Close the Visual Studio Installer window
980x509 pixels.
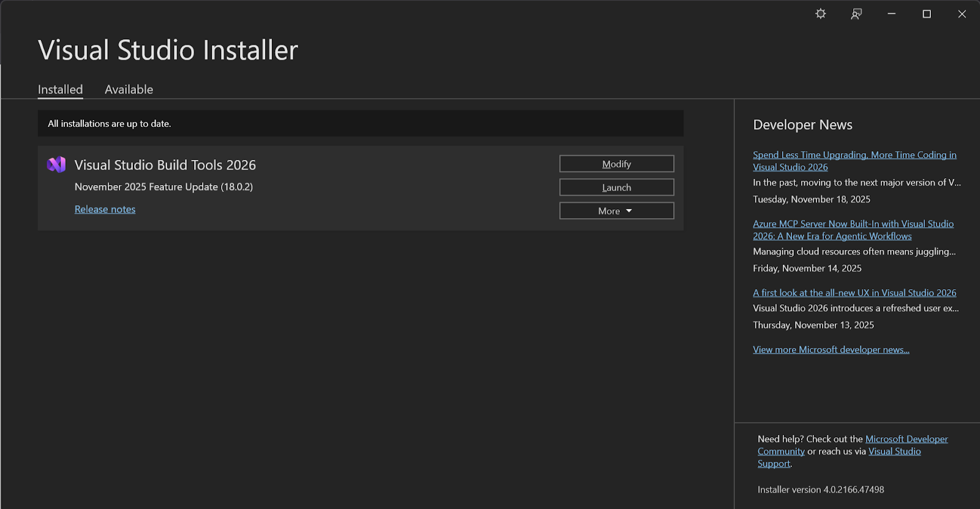(962, 14)
